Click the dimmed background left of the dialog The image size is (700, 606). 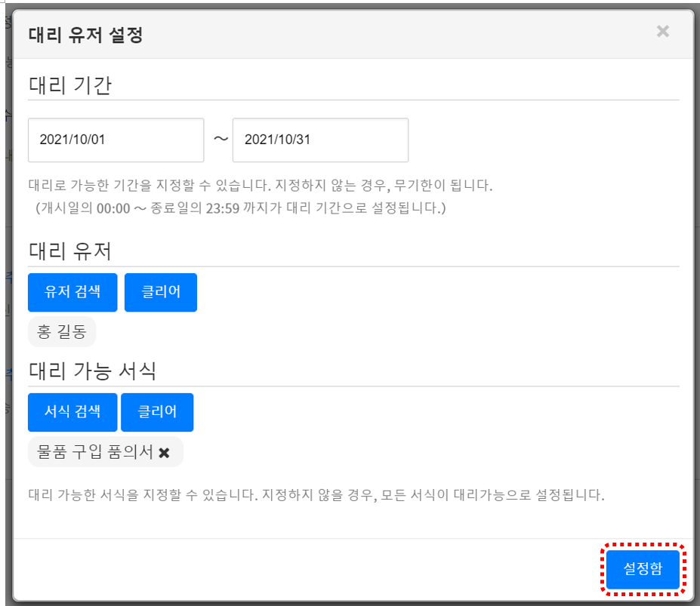coord(5,302)
